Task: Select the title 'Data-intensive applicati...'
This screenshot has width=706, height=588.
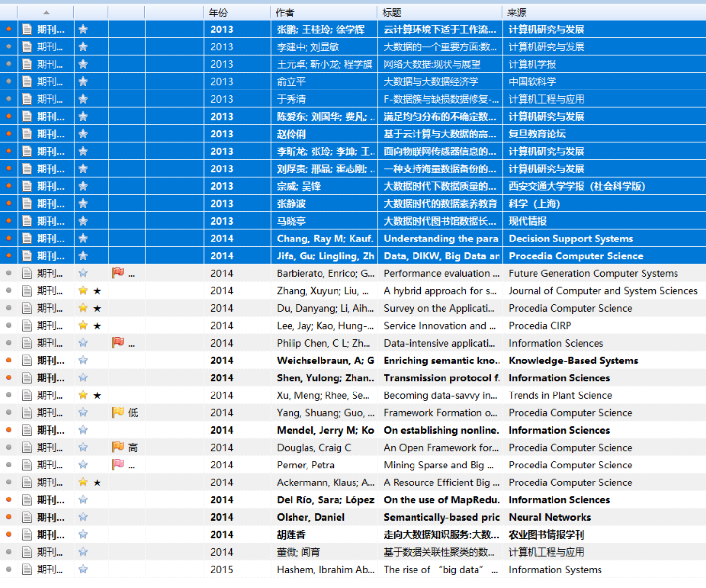Action: [x=440, y=343]
